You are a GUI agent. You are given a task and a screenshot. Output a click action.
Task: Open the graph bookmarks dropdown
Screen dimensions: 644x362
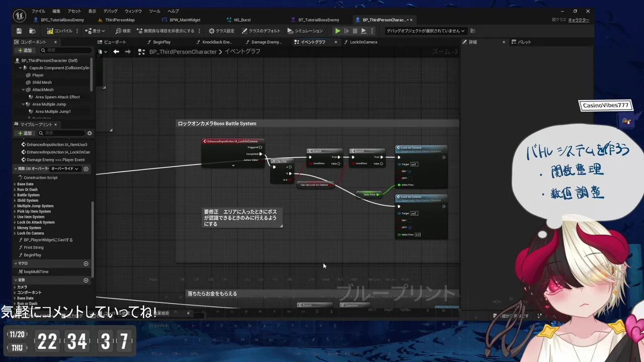point(103,52)
